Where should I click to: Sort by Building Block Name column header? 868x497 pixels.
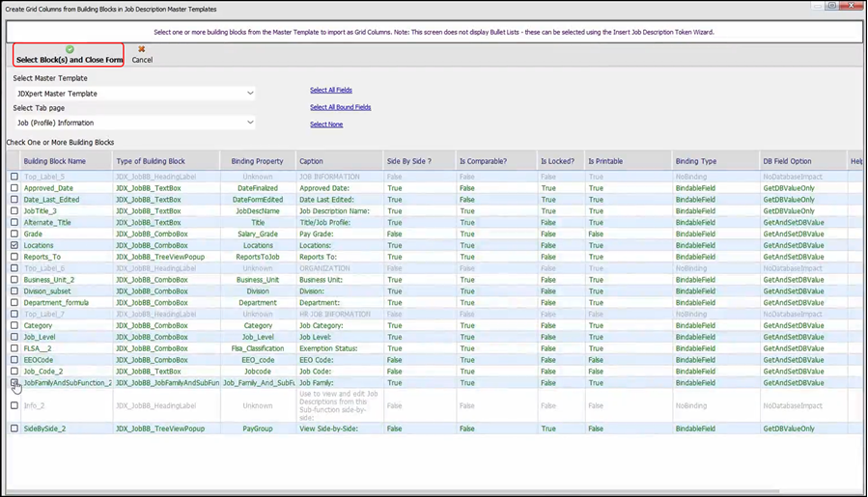(x=55, y=161)
